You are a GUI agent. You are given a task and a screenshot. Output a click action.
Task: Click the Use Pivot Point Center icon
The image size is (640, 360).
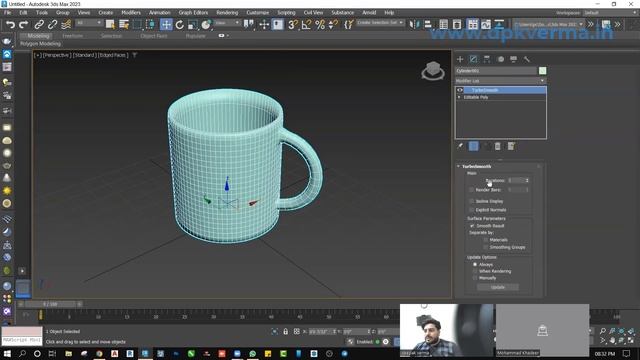[x=249, y=25]
